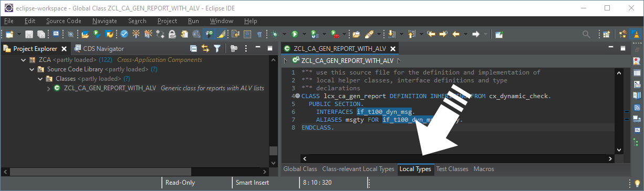Select the Local Types tab

[415, 169]
